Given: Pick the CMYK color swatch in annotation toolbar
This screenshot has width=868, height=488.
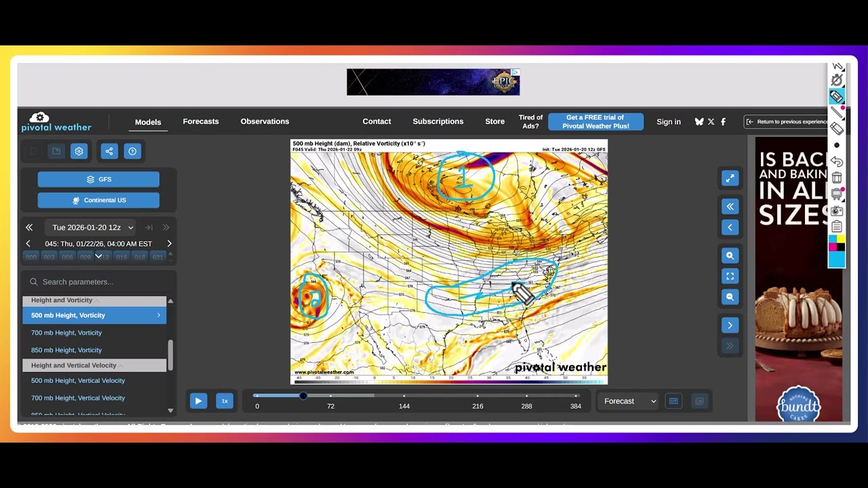Looking at the screenshot, I should coord(837,243).
